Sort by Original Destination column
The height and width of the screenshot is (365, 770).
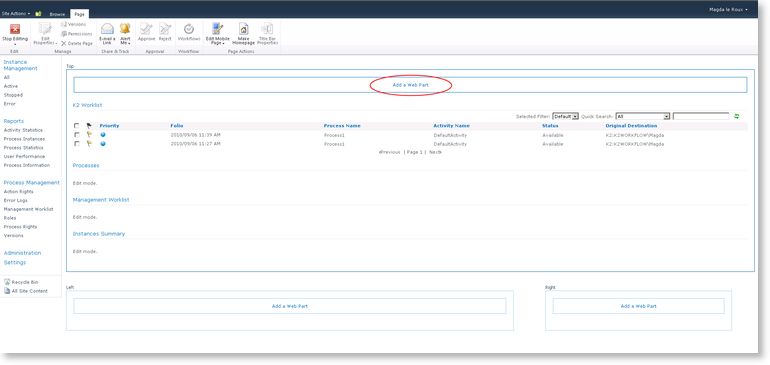pos(631,126)
